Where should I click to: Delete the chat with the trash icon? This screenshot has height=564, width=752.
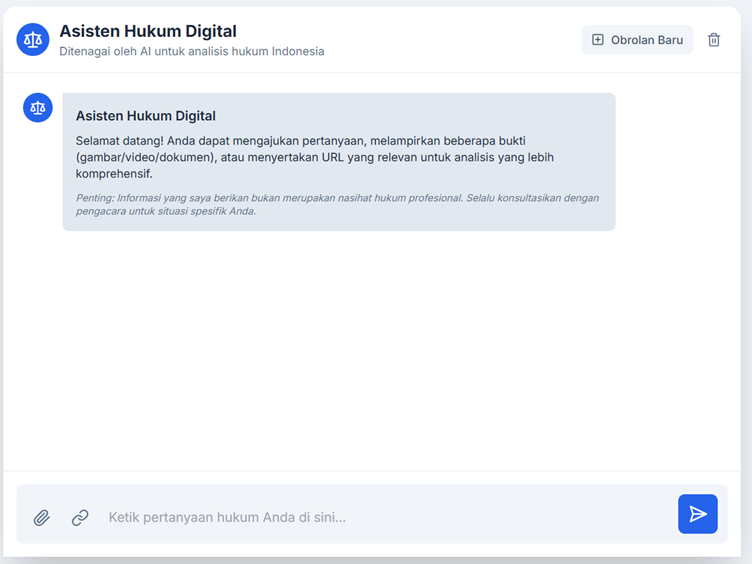714,40
